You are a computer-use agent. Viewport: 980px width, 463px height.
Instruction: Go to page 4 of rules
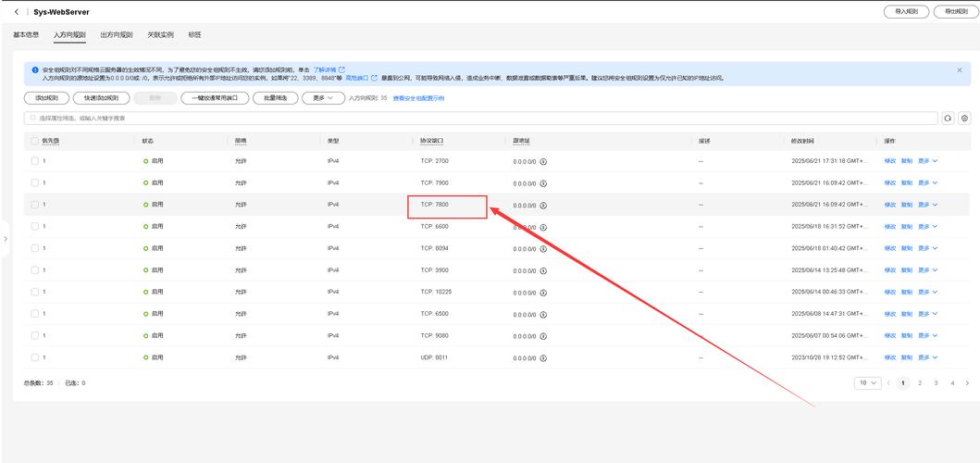pos(952,383)
